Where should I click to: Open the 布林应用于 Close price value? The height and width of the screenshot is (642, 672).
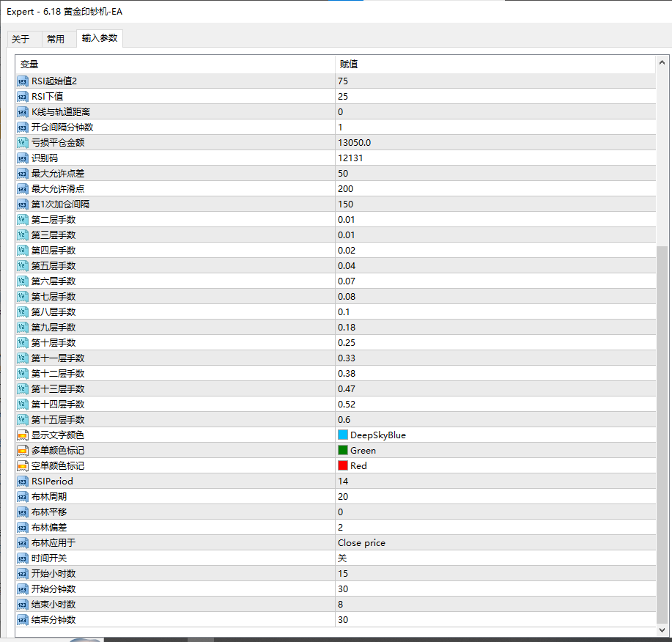362,543
